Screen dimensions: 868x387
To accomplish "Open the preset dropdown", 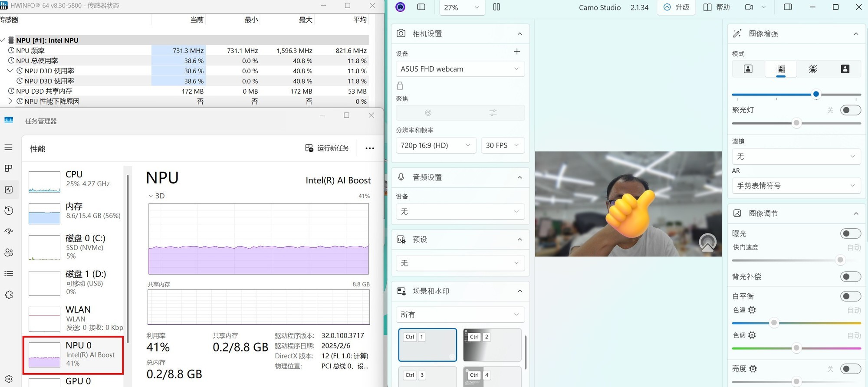I will click(x=460, y=263).
